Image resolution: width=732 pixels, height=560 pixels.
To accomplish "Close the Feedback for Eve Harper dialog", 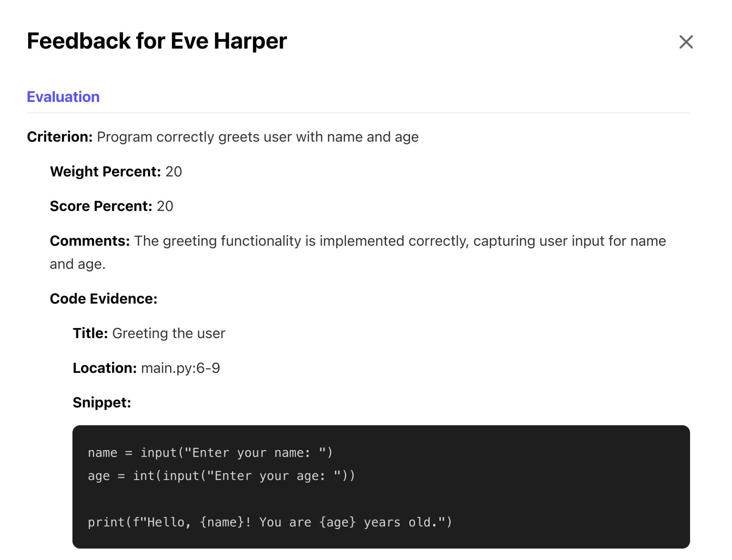I will 686,42.
